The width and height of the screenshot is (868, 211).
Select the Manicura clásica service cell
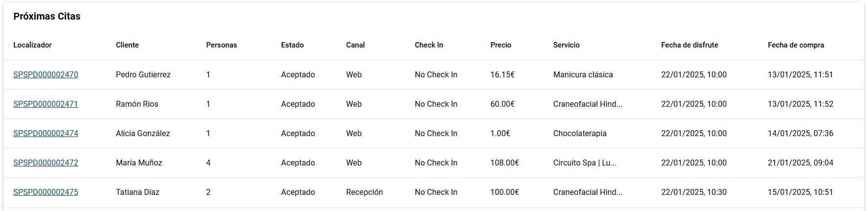coord(583,74)
